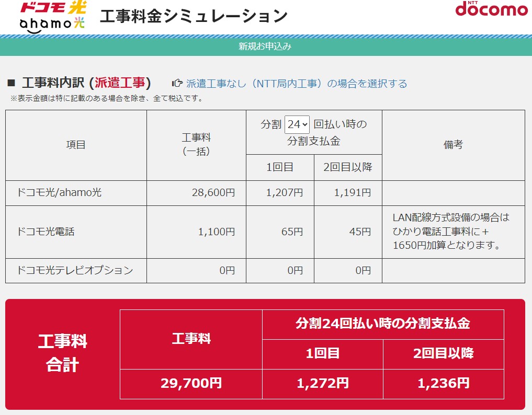This screenshot has height=415, width=532.
Task: Click the 項目 column header
Action: pyautogui.click(x=76, y=145)
